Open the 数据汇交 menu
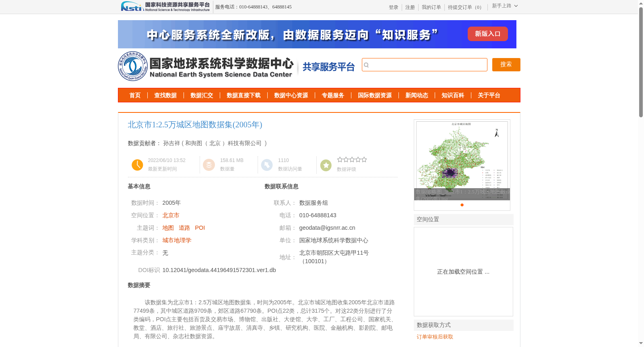Image resolution: width=644 pixels, height=347 pixels. point(202,96)
